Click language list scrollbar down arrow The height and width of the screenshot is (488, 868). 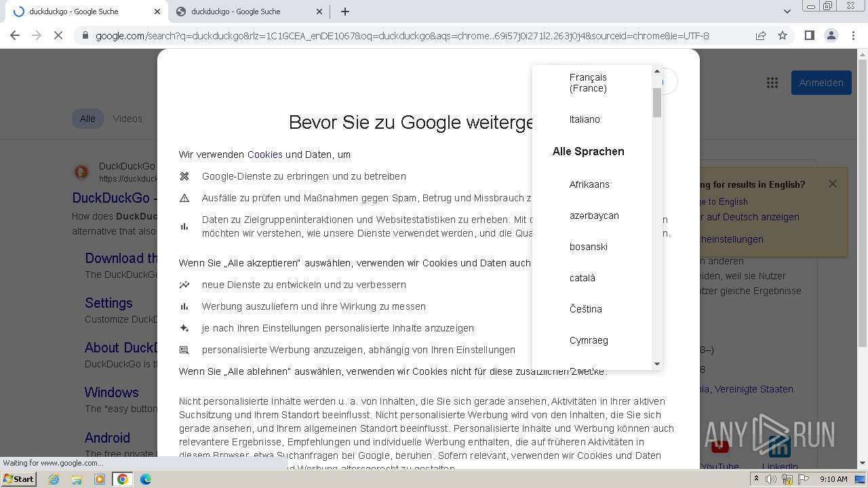[656, 364]
